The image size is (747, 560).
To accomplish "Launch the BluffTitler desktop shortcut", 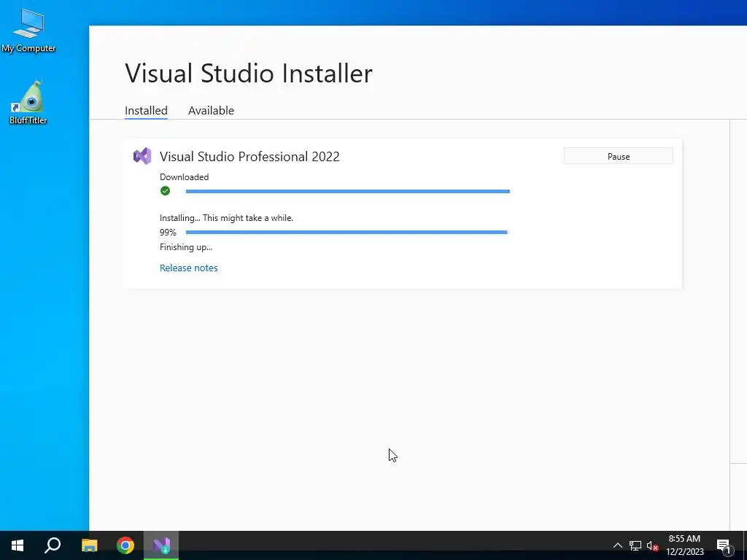I will [28, 102].
